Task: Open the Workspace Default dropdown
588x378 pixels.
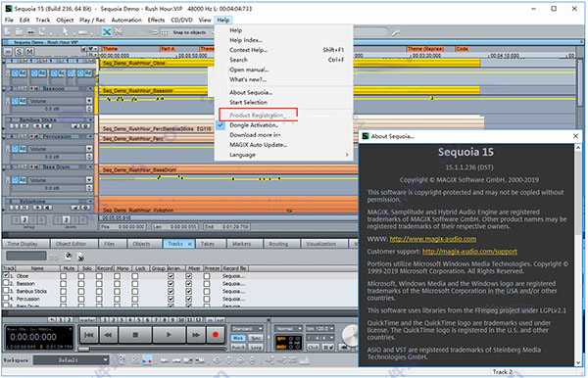Action: (x=71, y=360)
